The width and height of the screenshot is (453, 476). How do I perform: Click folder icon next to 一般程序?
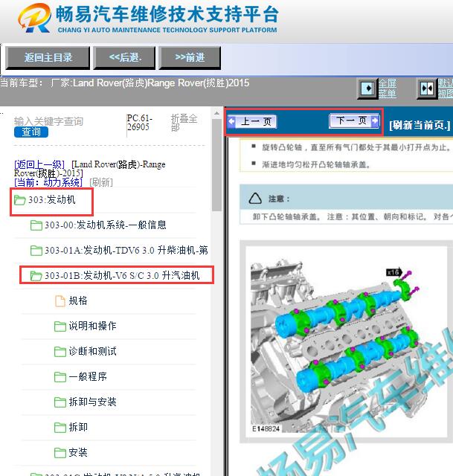[x=60, y=377]
